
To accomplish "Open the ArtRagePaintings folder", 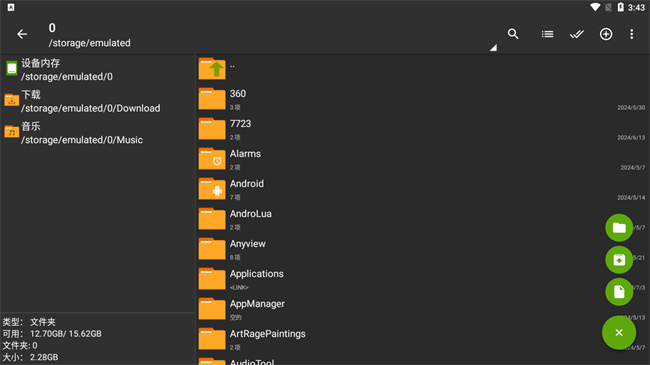I will click(423, 339).
